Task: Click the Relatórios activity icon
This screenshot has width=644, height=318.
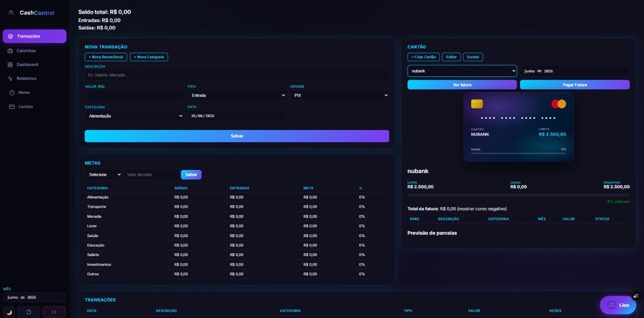Action: [x=10, y=78]
